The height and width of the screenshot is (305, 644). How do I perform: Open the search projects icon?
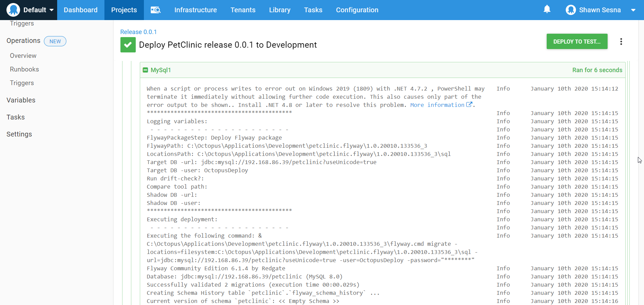(155, 10)
